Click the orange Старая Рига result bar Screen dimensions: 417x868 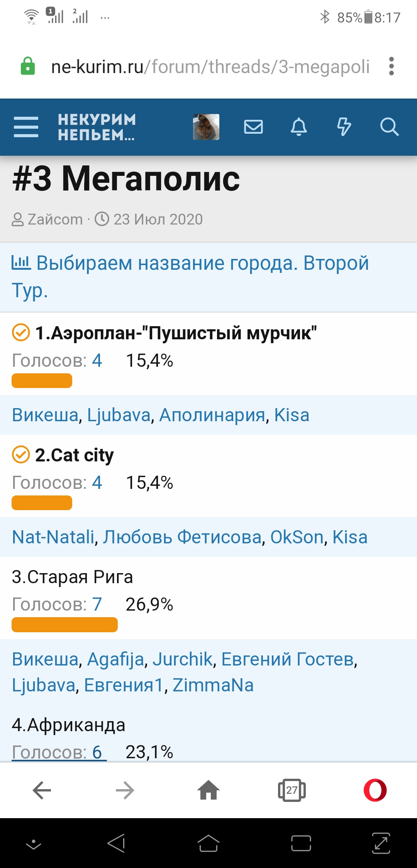(64, 625)
